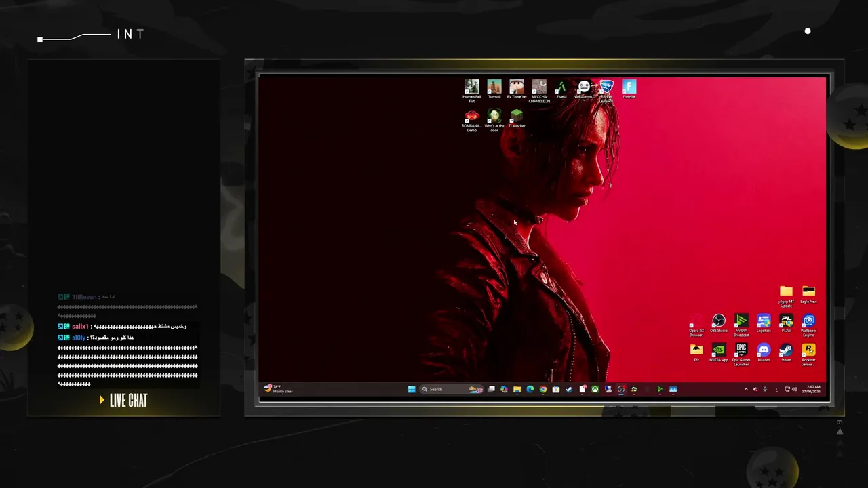Click the LIVE CHAT label

point(128,401)
